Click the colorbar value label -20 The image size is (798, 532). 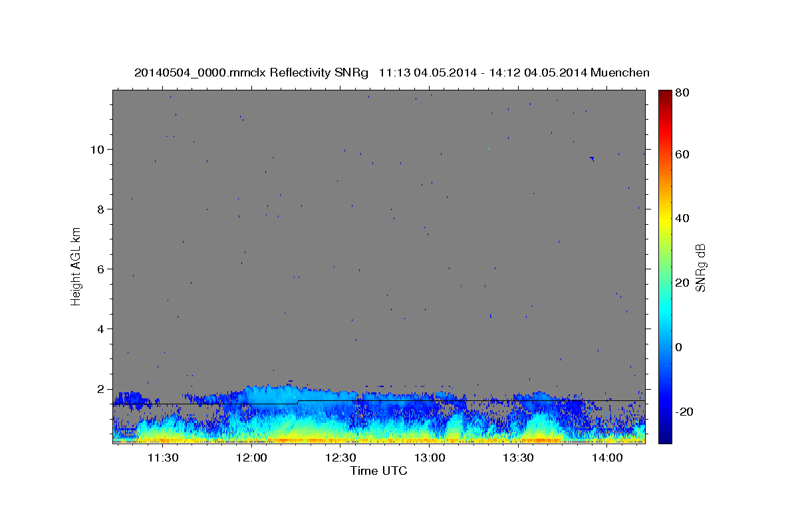(x=684, y=412)
